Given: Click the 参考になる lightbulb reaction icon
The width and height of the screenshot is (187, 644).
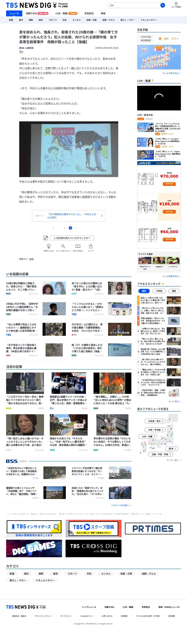Looking at the screenshot, I should (49, 246).
